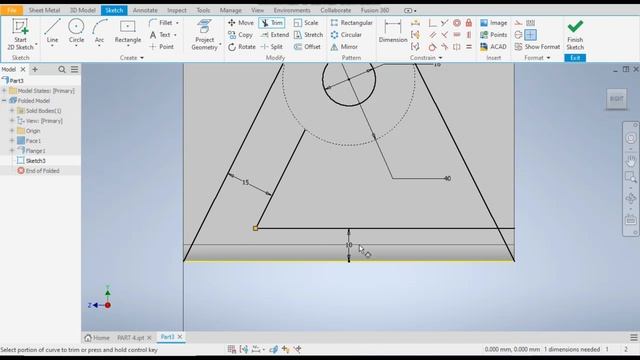Screen dimensions: 640x360
Task: Switch to Annotate tab
Action: pos(145,10)
